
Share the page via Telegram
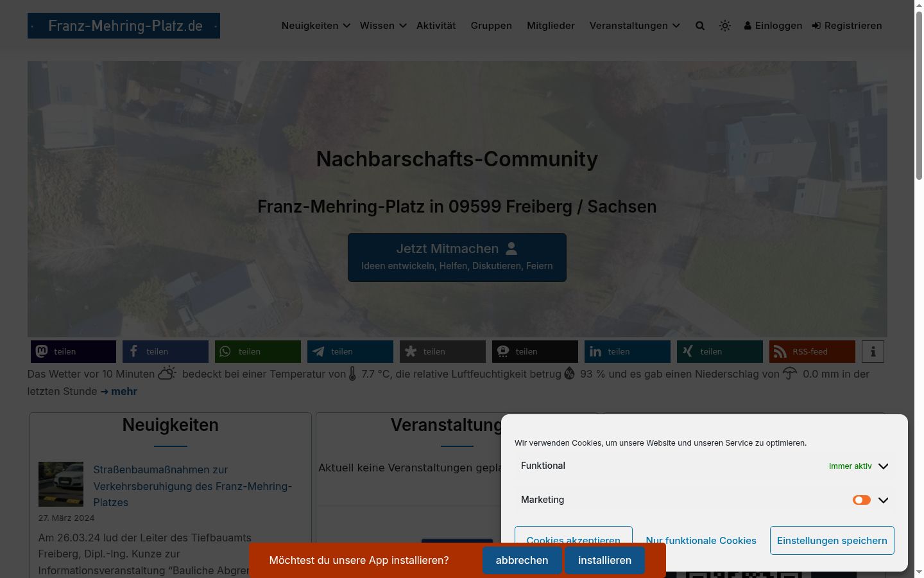[350, 351]
